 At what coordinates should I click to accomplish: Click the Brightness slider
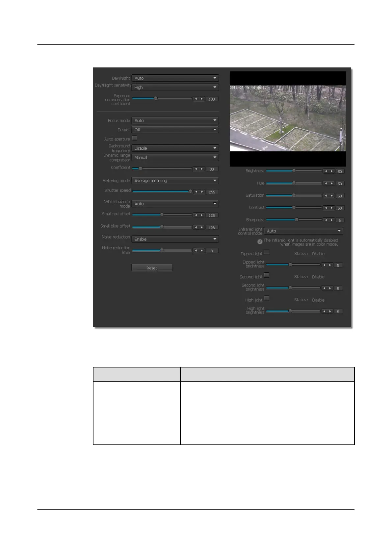tap(294, 171)
